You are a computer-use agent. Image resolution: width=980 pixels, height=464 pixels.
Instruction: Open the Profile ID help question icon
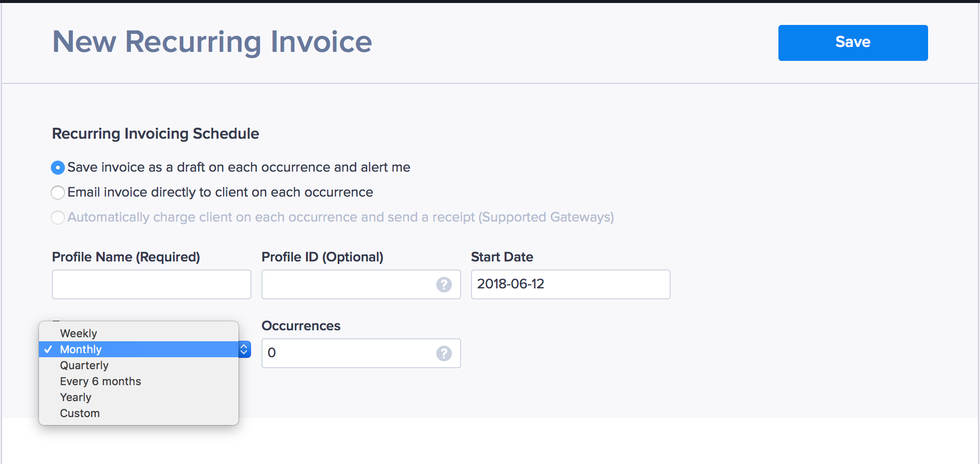click(x=444, y=284)
